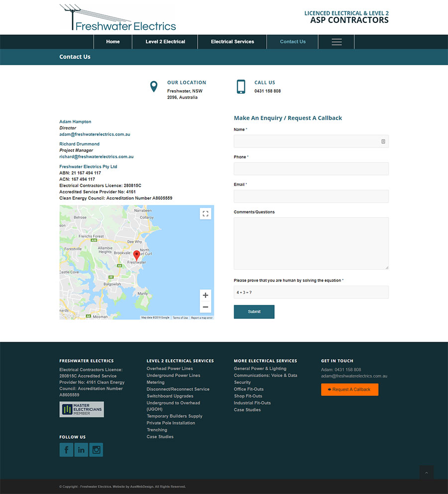This screenshot has width=448, height=494.
Task: Select the Contact Us menu item
Action: point(293,42)
